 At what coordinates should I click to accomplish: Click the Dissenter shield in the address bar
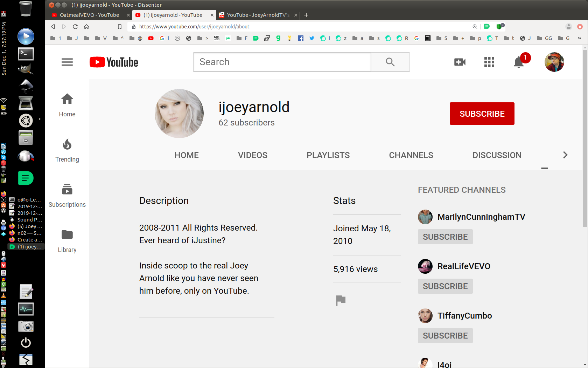coord(500,26)
